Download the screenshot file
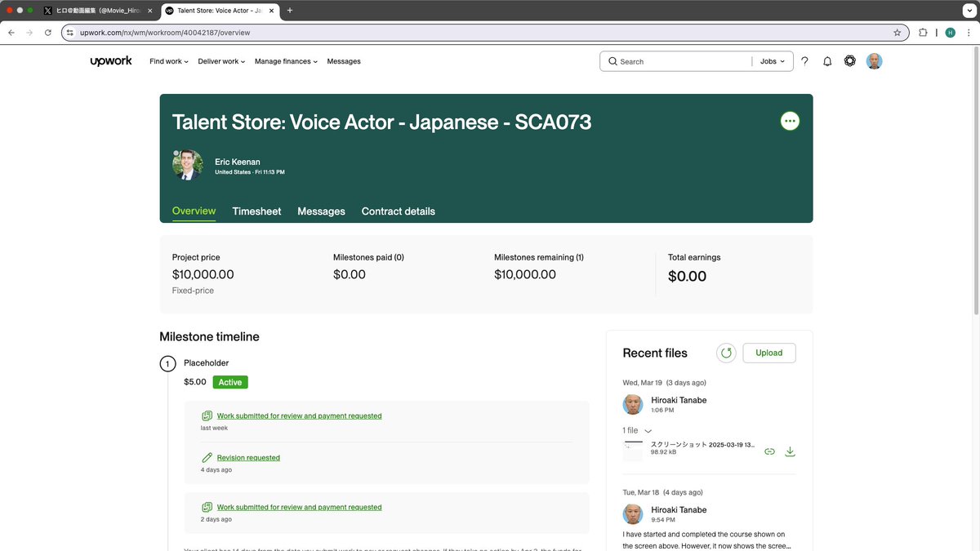The width and height of the screenshot is (980, 551). click(790, 451)
